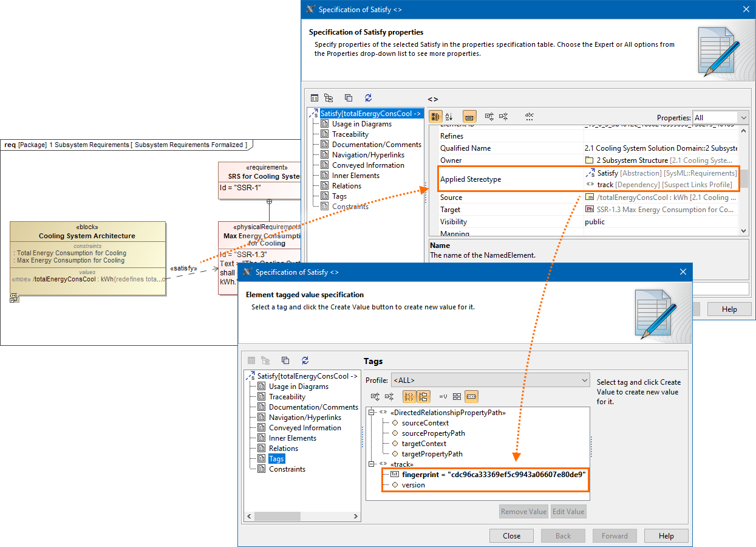Click the copy windows icon above lower tree
The image size is (756, 547).
click(285, 360)
